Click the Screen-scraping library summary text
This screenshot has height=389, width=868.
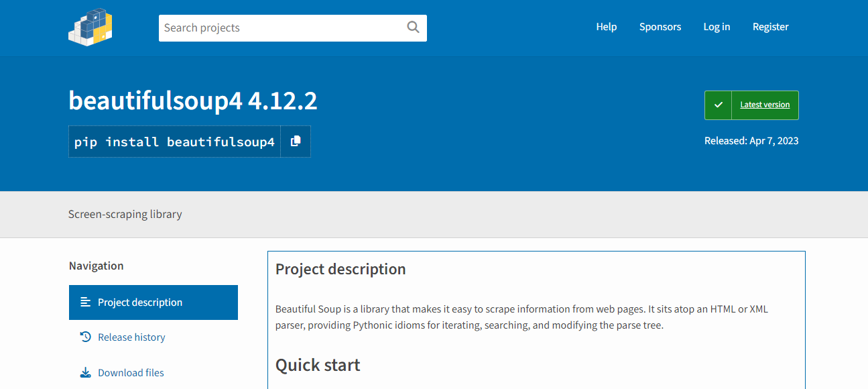[x=125, y=214]
